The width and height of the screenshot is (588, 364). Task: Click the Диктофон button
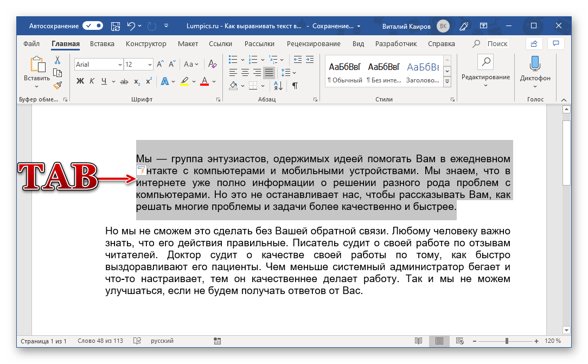tap(535, 71)
